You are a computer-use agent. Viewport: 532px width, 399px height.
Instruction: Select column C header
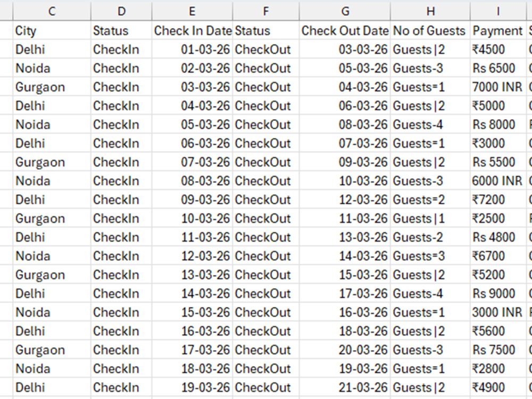(x=52, y=11)
